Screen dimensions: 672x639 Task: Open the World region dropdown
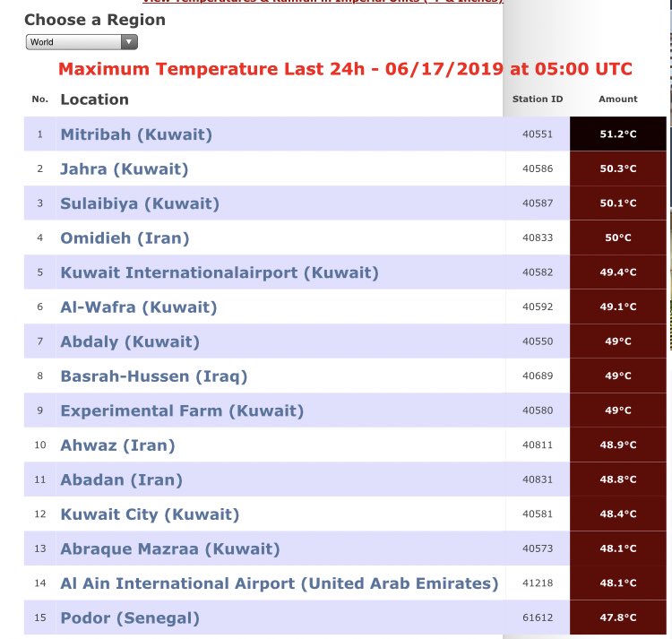82,42
